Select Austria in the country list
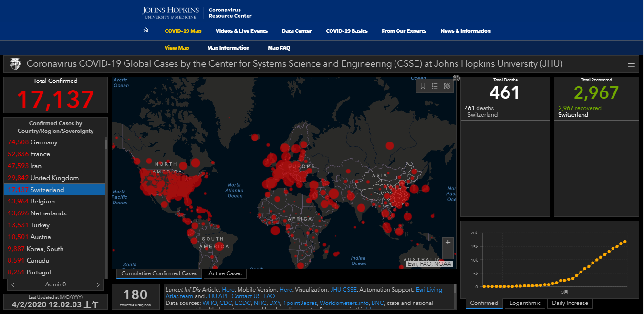Screen dimensions: 644x314 coord(54,237)
